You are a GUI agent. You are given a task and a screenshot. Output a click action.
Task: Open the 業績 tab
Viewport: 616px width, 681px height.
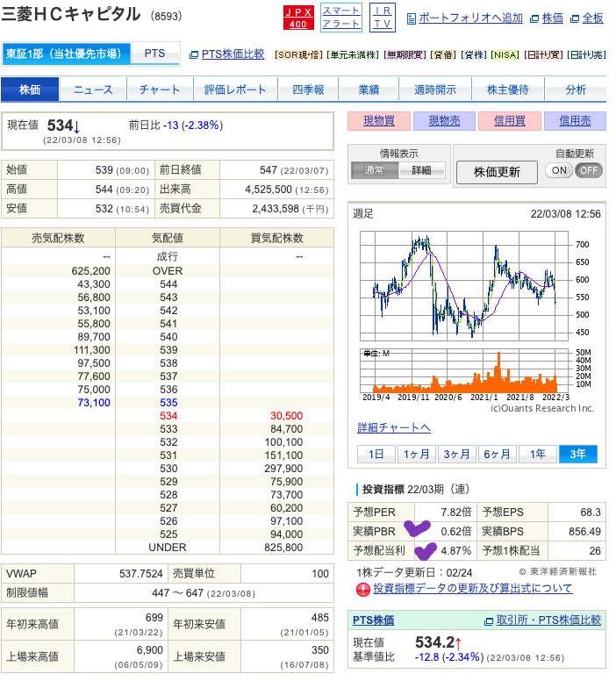tap(369, 90)
